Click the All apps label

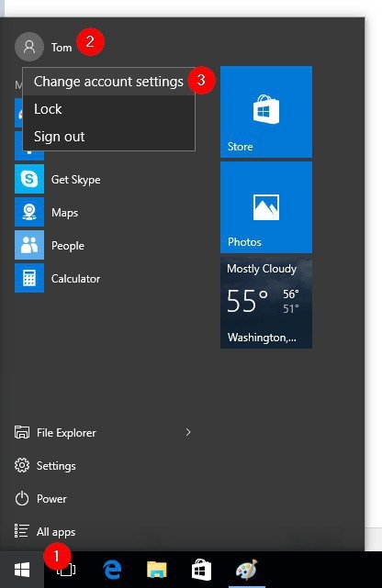click(56, 532)
